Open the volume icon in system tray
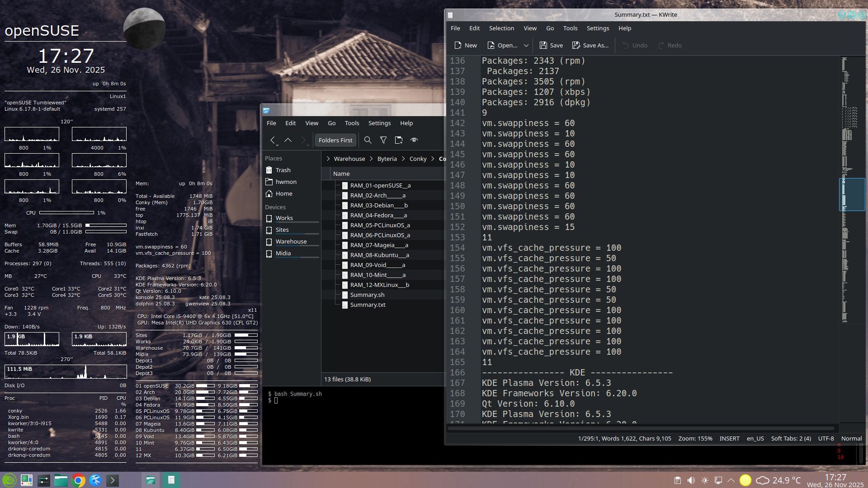This screenshot has height=488, width=868. tap(691, 480)
